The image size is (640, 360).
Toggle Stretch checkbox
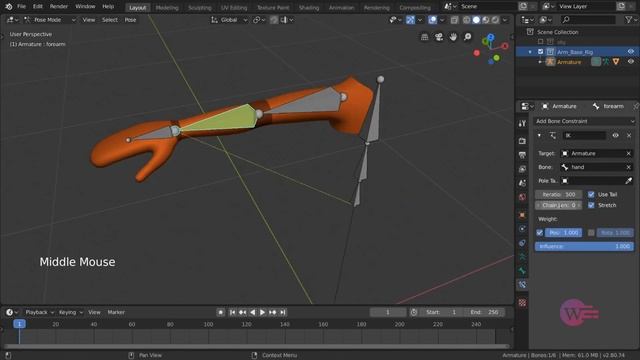coord(591,205)
